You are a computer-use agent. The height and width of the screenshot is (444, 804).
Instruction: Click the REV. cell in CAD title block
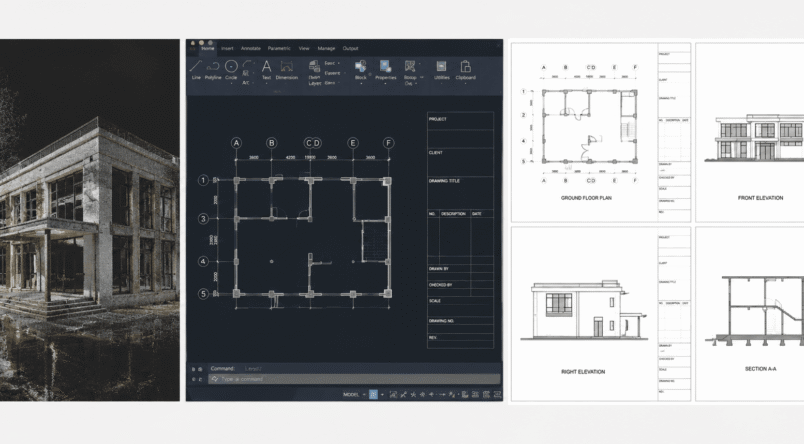(x=460, y=338)
